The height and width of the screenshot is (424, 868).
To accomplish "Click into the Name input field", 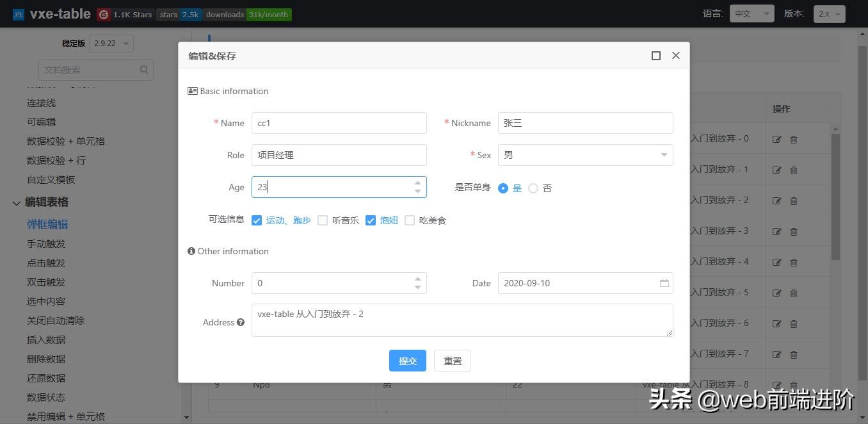I will pos(339,123).
